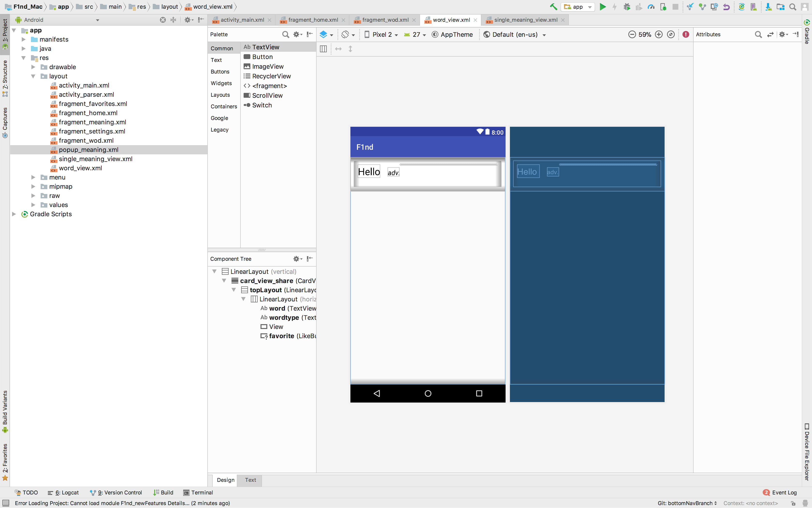Open the Terminal tool window
The height and width of the screenshot is (508, 812).
click(198, 493)
